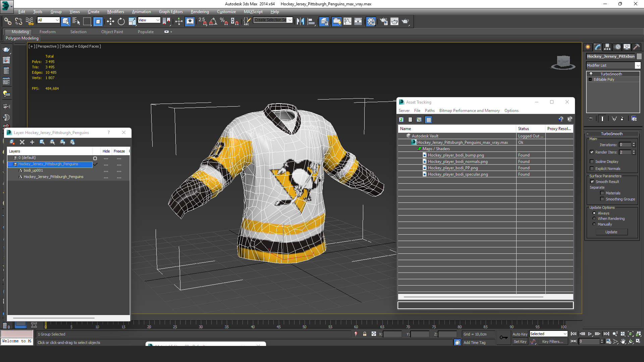The width and height of the screenshot is (644, 362).
Task: Collapse the TurboSmooth rollout
Action: tap(588, 134)
